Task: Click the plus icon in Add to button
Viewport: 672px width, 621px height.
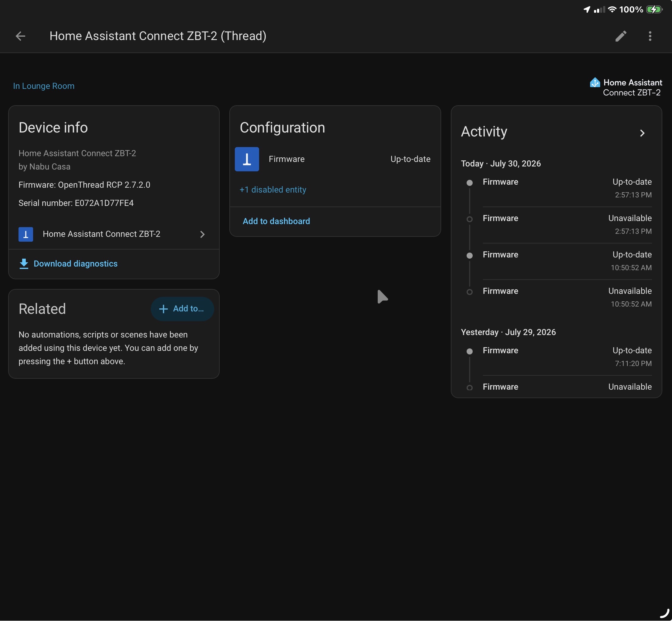Action: coord(163,309)
